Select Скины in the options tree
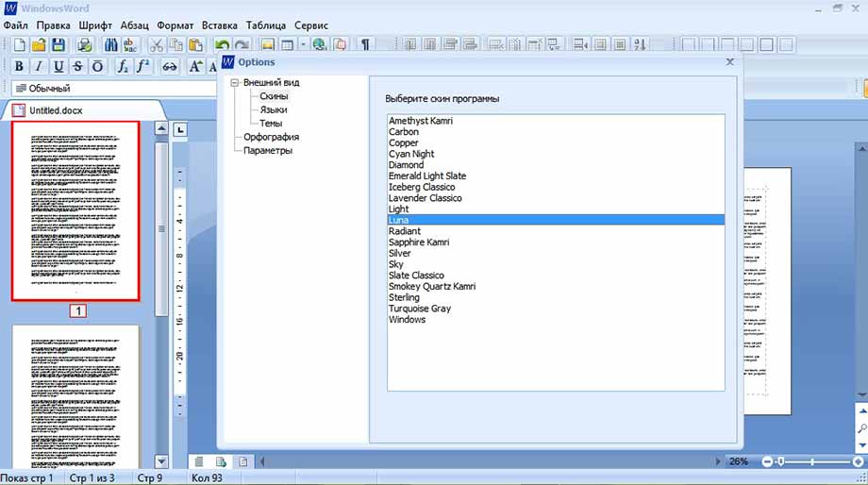The image size is (868, 485). pos(274,96)
